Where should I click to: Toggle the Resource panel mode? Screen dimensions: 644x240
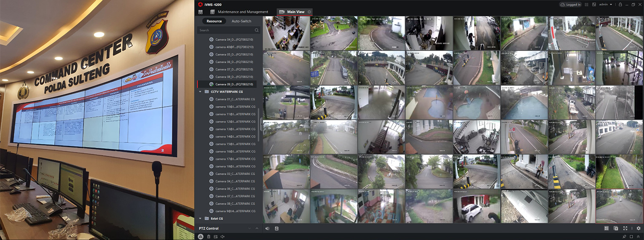pos(214,21)
